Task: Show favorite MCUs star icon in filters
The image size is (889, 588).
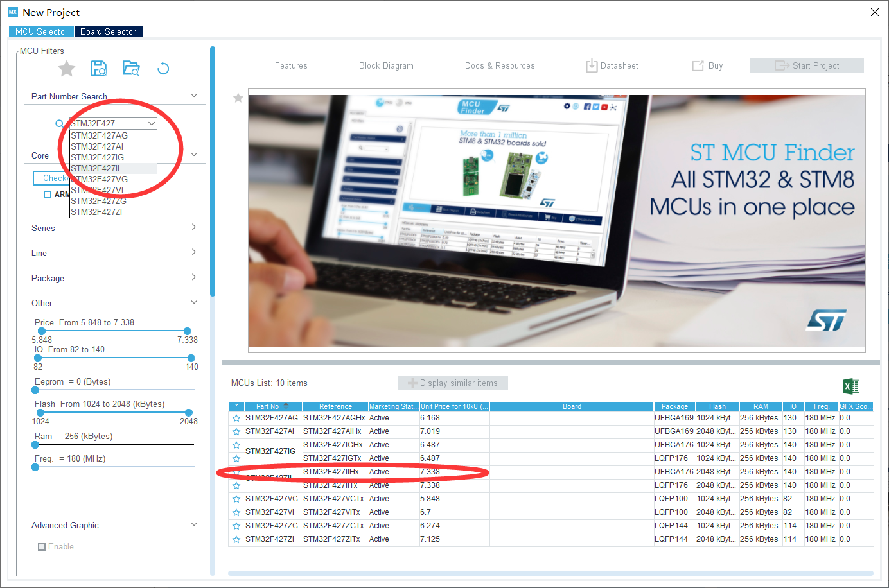Action: point(67,69)
